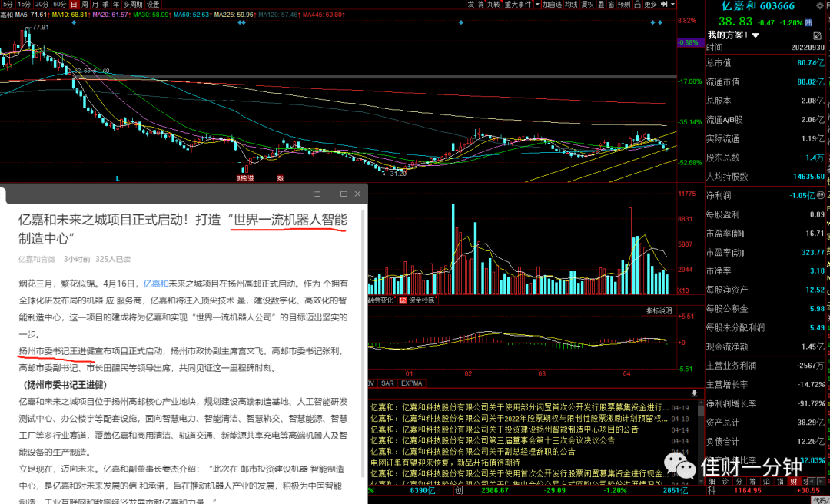
Task: Select the 诊 tab in bottom-right panel
Action: 725,481
